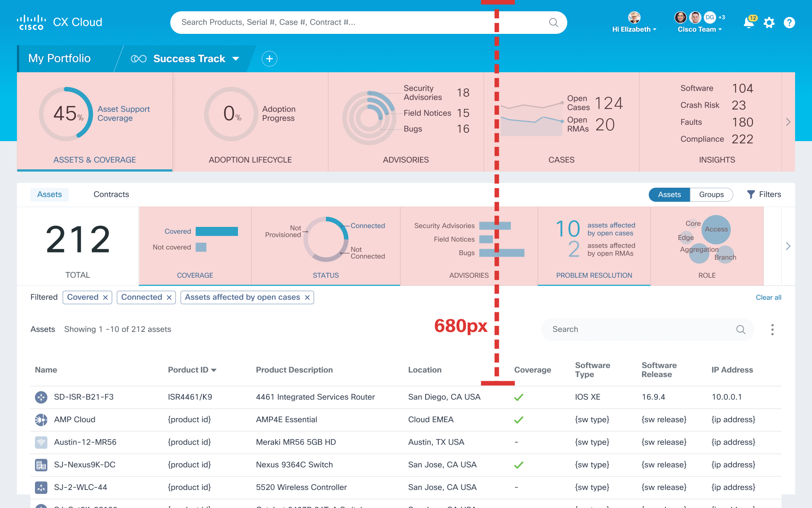Show next portfolio cards with right chevron
Image resolution: width=812 pixels, height=508 pixels.
click(788, 122)
